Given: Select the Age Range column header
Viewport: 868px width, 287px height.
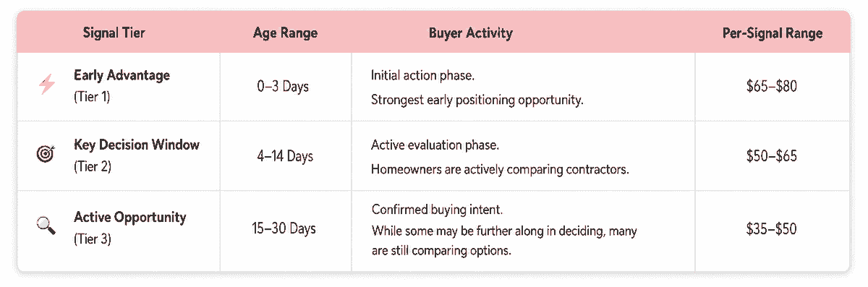Looking at the screenshot, I should tap(285, 33).
